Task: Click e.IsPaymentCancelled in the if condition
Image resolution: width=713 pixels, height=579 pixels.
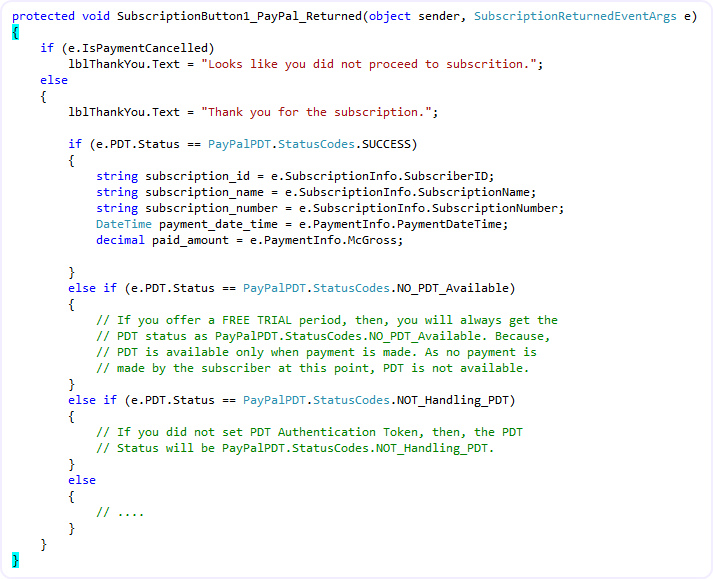Action: point(138,48)
